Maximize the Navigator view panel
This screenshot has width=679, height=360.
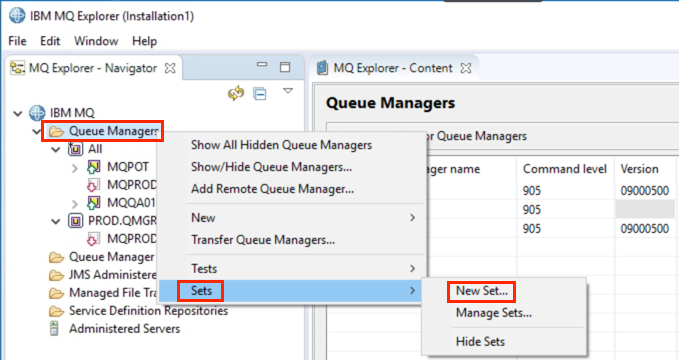(285, 67)
